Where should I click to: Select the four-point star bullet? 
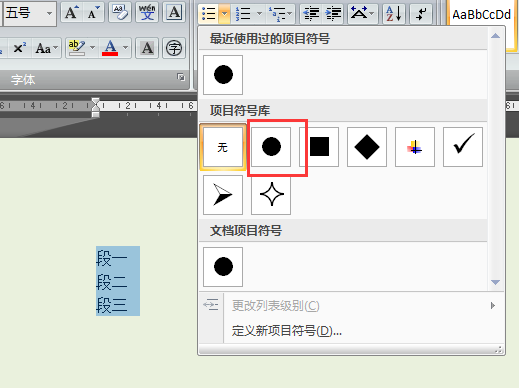tap(271, 195)
